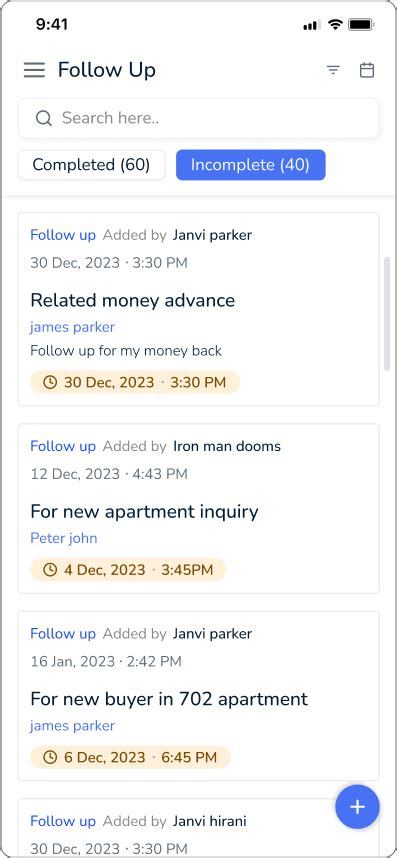Screen dimensions: 397x858
Task: Switch to the Completed (60) tab
Action: tap(91, 165)
